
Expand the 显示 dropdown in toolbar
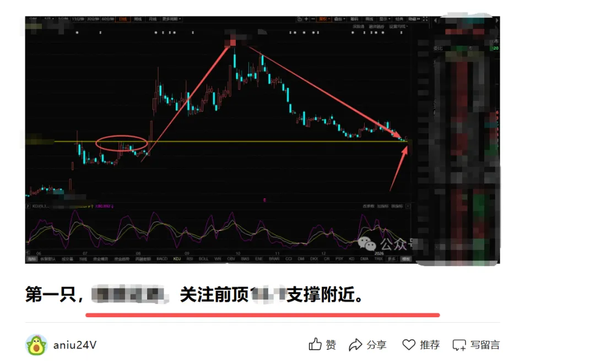385,19
